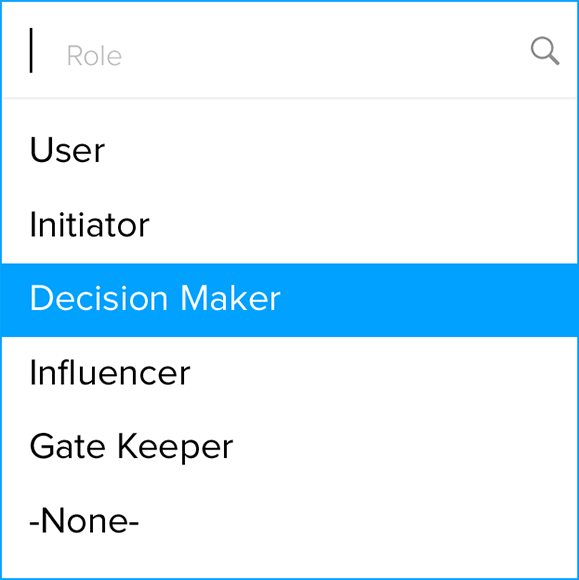The width and height of the screenshot is (579, 580).
Task: Click the Initiator list entry
Action: pyautogui.click(x=289, y=226)
